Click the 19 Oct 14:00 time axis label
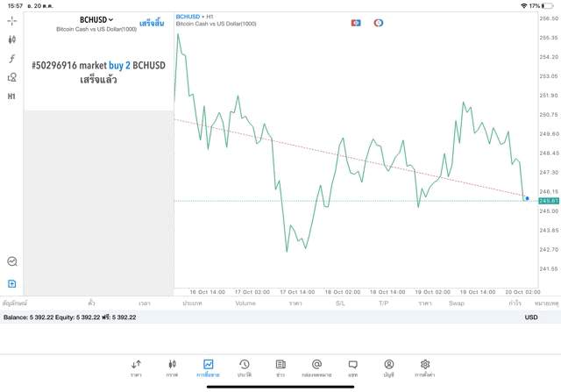This screenshot has width=561, height=392. coord(478,292)
